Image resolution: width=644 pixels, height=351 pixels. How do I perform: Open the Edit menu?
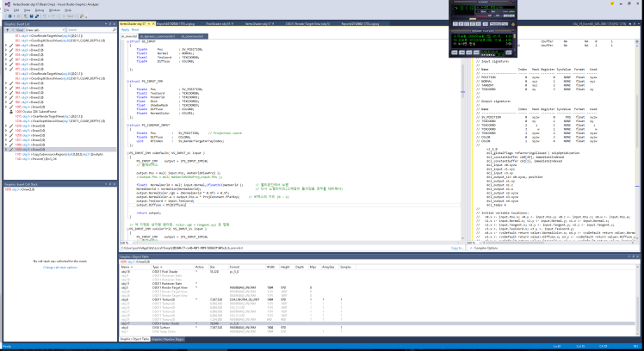click(16, 10)
